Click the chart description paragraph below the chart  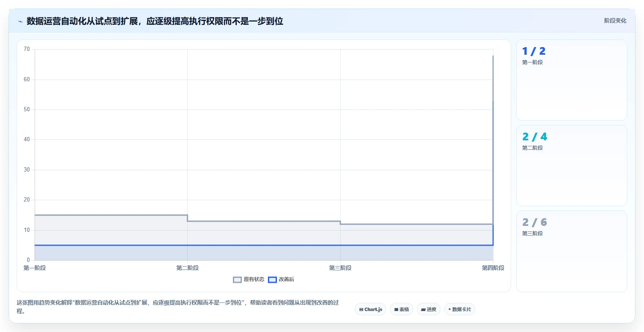178,307
